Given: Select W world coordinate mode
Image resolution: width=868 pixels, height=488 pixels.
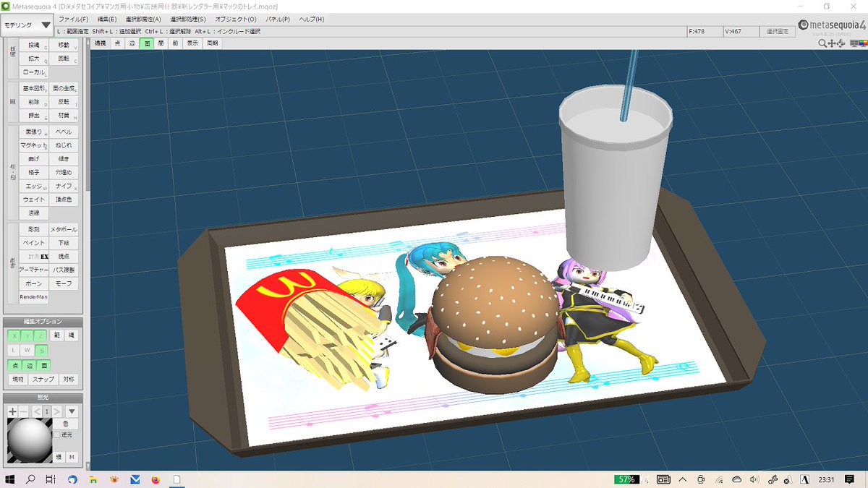Looking at the screenshot, I should (29, 350).
